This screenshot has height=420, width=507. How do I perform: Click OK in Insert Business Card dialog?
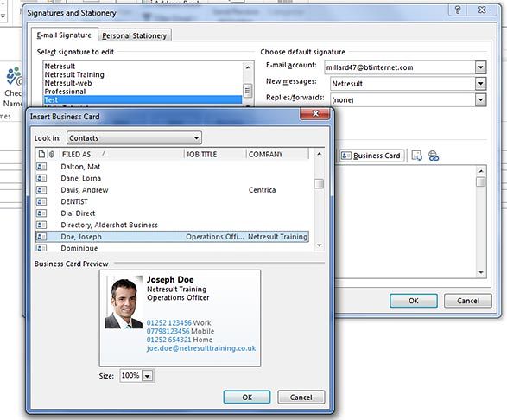tap(247, 397)
